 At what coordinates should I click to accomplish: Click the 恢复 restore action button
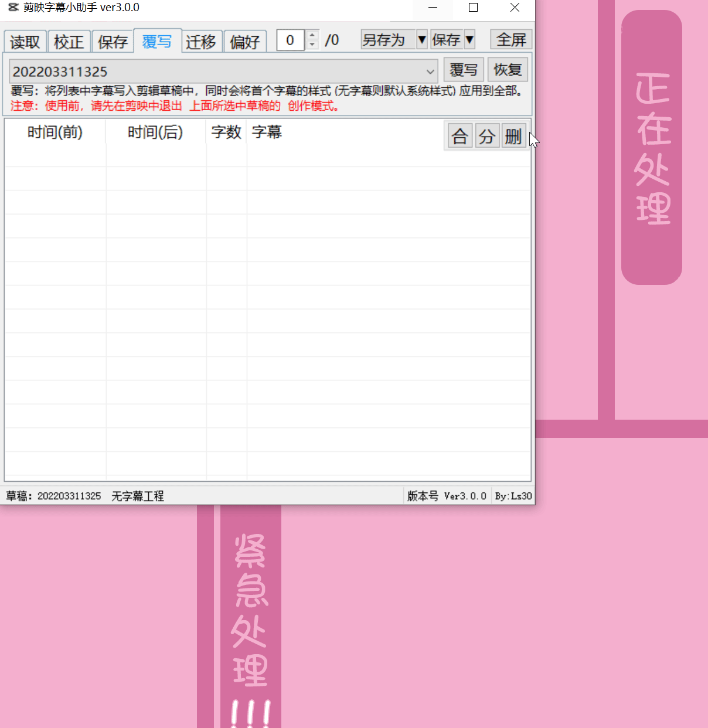coord(508,69)
